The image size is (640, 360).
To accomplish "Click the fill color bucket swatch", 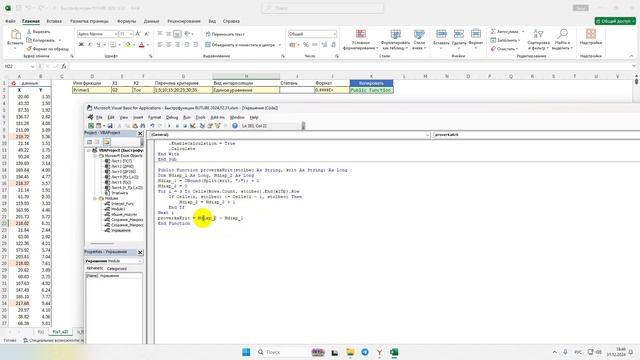I will point(128,44).
